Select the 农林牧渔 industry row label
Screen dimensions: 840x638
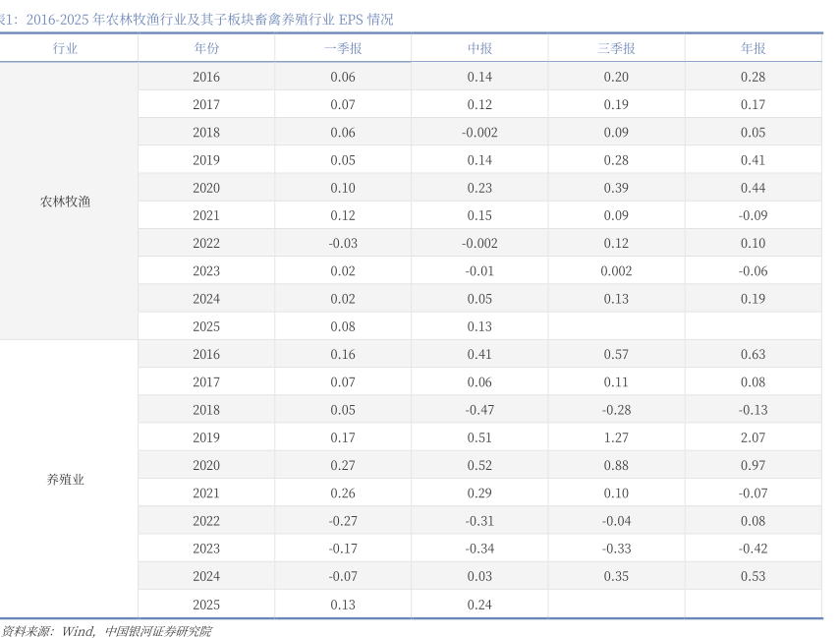(x=66, y=202)
